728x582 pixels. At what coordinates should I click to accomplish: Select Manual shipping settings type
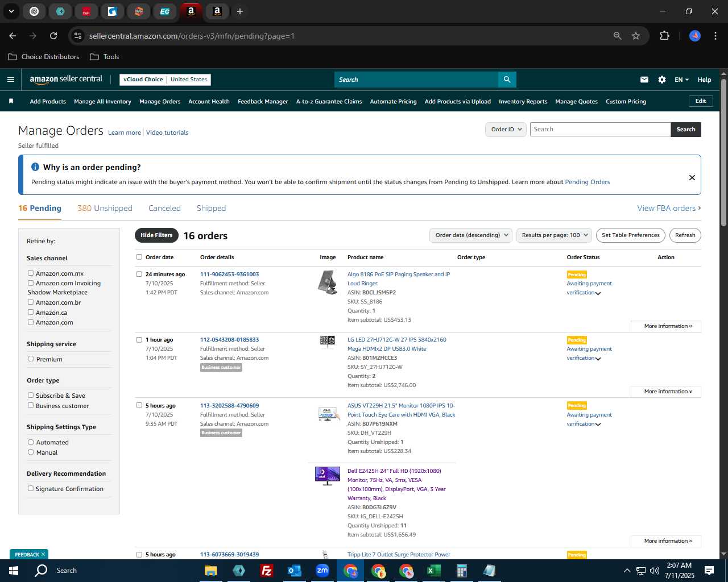coord(31,452)
